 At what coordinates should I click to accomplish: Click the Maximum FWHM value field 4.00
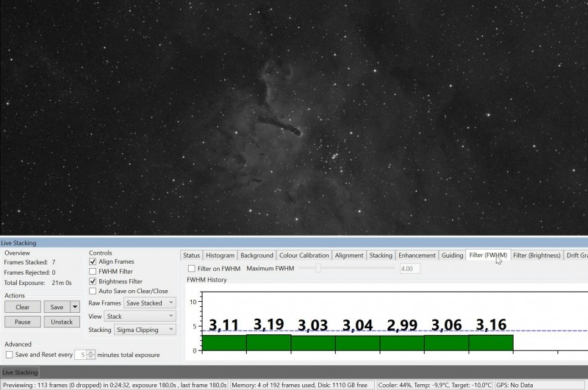coord(409,269)
